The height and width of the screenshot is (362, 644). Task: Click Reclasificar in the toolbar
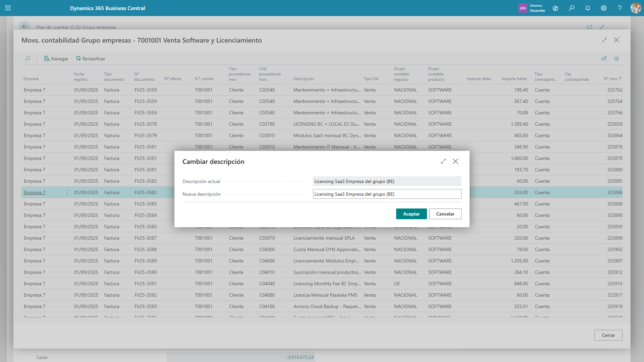(x=91, y=59)
